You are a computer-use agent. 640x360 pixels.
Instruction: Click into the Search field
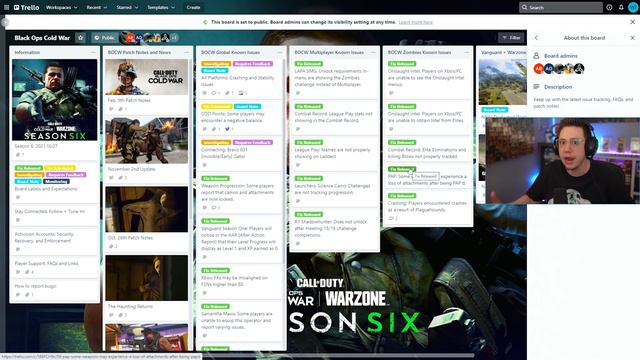(x=560, y=7)
